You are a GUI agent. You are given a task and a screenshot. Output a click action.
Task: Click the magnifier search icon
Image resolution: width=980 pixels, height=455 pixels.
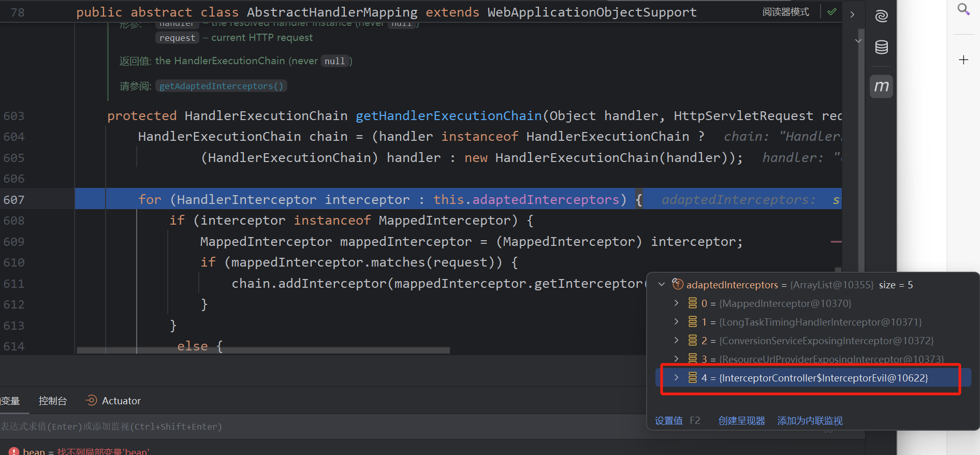click(x=963, y=9)
